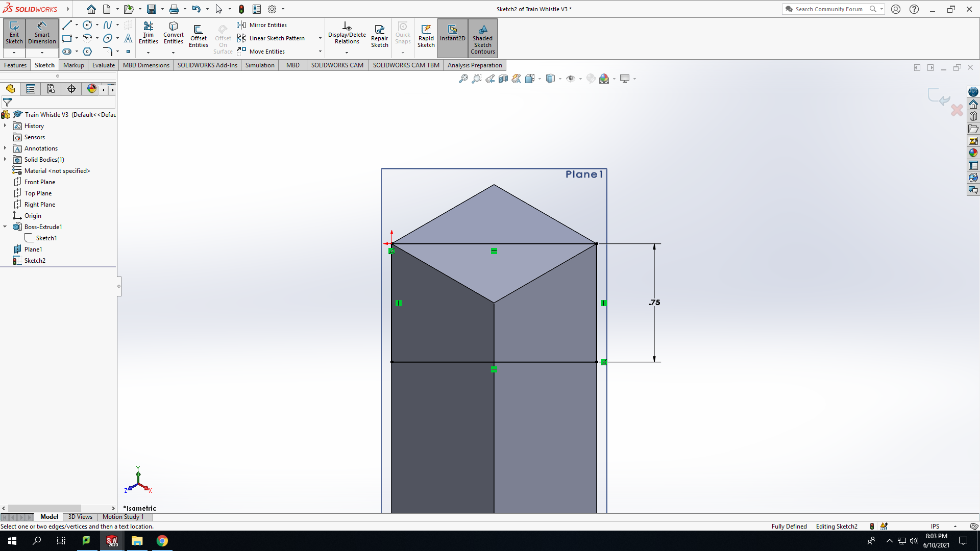Expand the Linear Sketch Pattern dropdown arrow
This screenshot has height=551, width=980.
320,38
